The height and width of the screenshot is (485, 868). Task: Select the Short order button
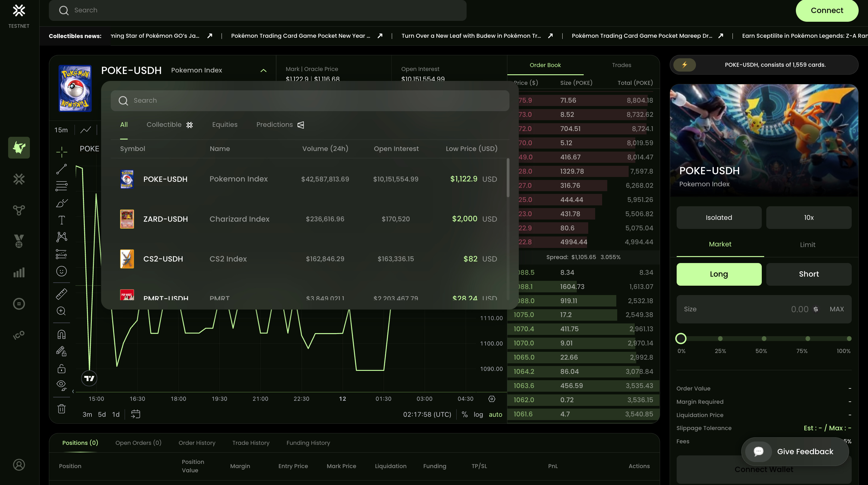808,274
